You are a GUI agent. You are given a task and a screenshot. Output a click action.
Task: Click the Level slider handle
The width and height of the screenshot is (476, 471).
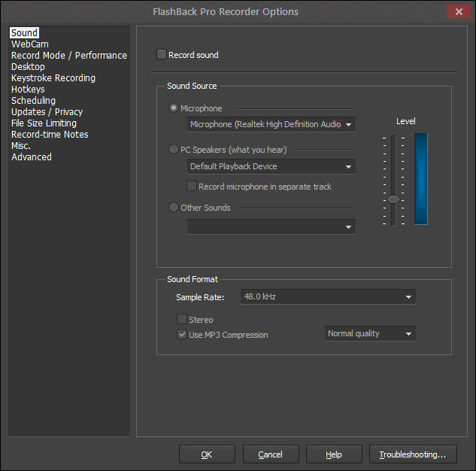click(x=394, y=199)
